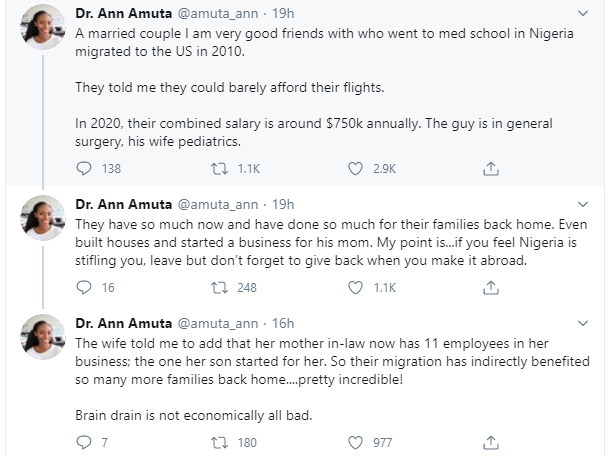Like the second tweet with 1.1K likes
This screenshot has height=456, width=608.
(355, 287)
